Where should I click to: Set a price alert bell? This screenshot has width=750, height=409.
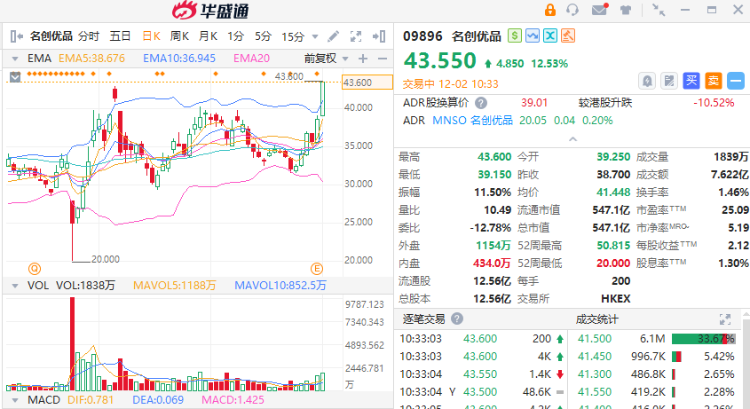(647, 81)
